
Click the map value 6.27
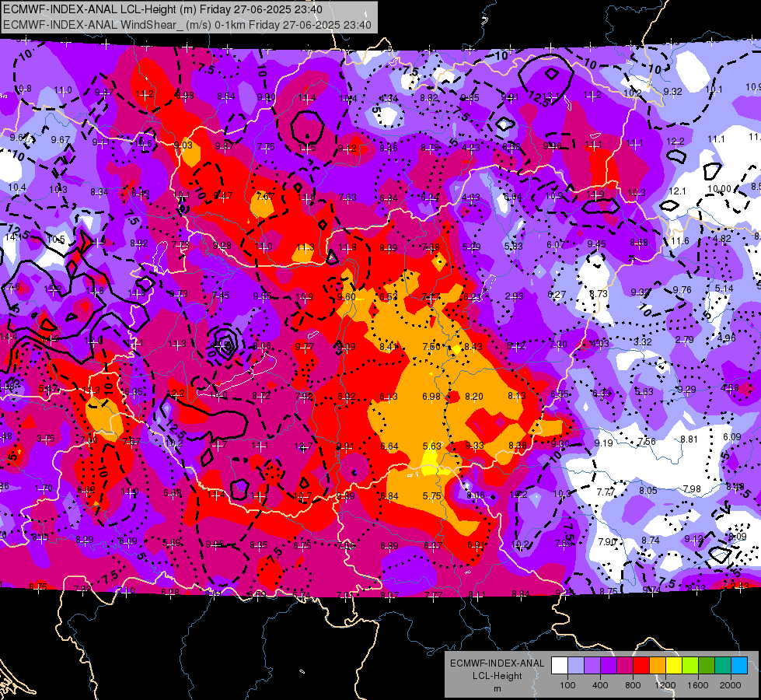tap(557, 294)
